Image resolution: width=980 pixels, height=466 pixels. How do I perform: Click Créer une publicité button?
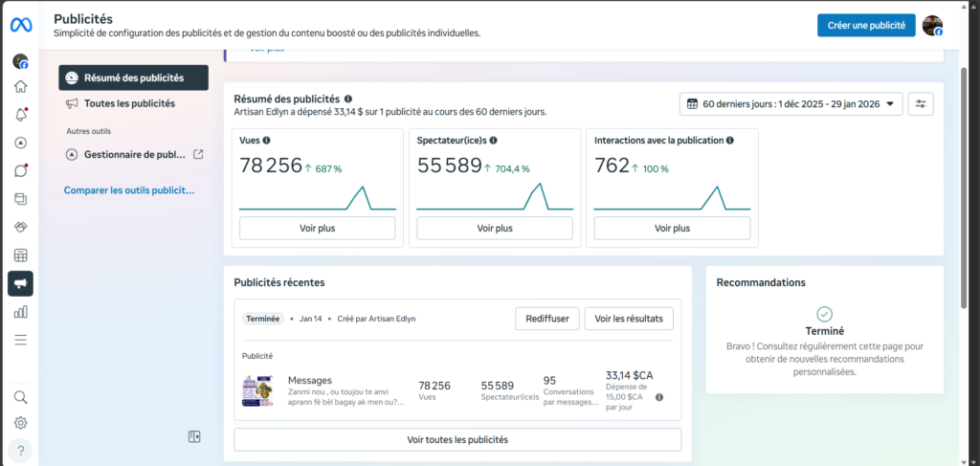click(866, 26)
